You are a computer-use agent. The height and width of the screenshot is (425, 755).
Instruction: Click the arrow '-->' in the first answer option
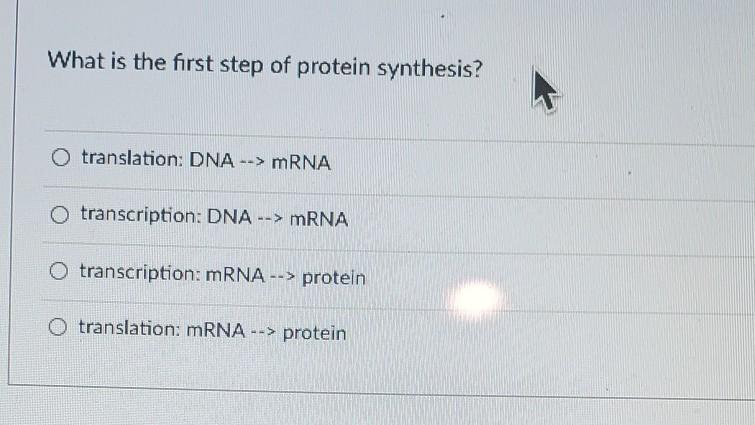point(252,162)
